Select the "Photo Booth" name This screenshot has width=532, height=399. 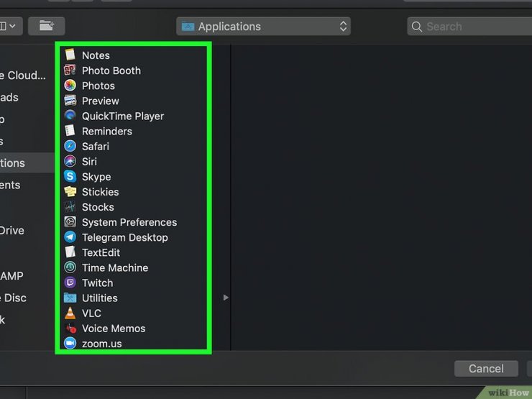pyautogui.click(x=111, y=70)
